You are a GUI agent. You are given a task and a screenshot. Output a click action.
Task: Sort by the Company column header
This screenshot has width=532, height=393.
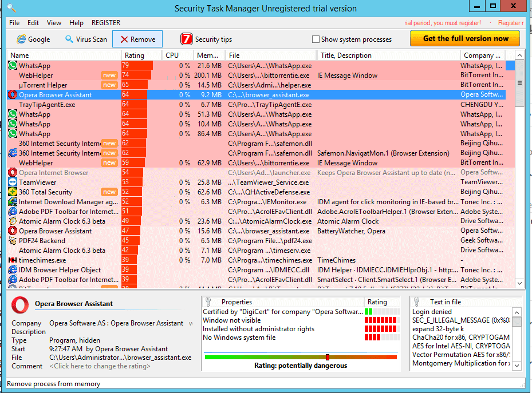(482, 55)
